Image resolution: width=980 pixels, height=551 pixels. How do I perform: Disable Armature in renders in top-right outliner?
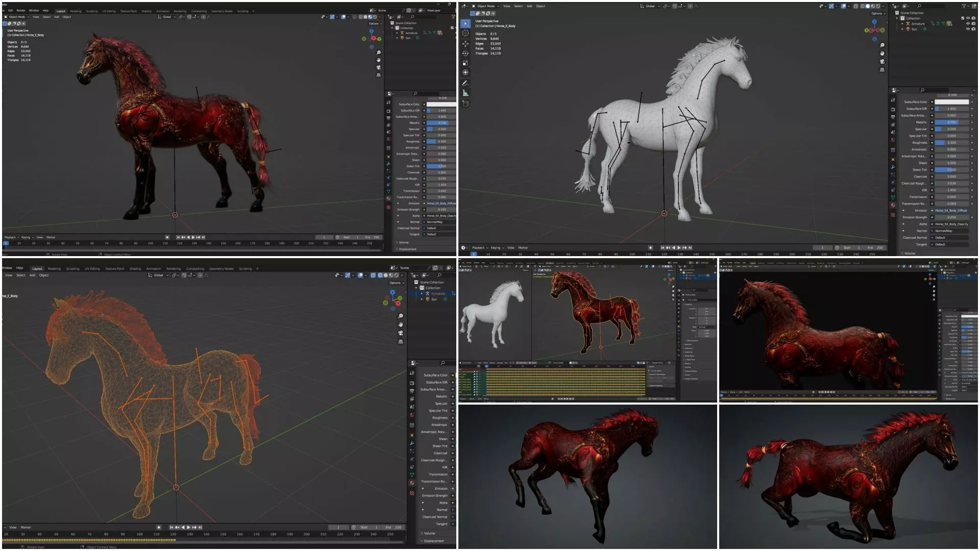tap(974, 24)
